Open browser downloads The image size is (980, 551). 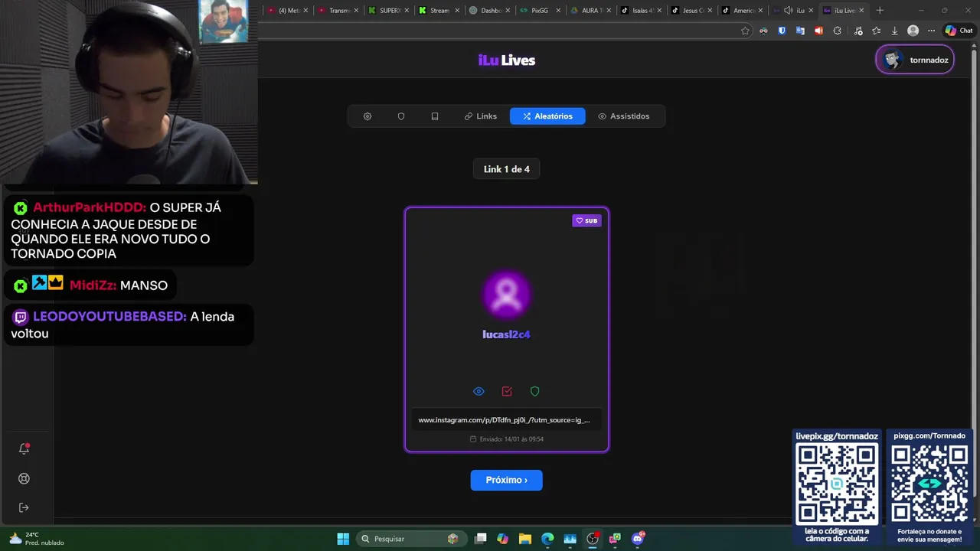point(894,31)
